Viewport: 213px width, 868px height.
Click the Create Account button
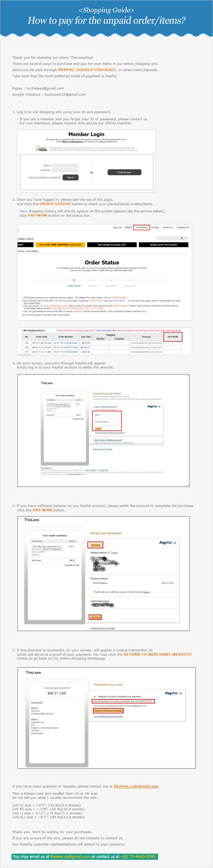[x=124, y=172]
